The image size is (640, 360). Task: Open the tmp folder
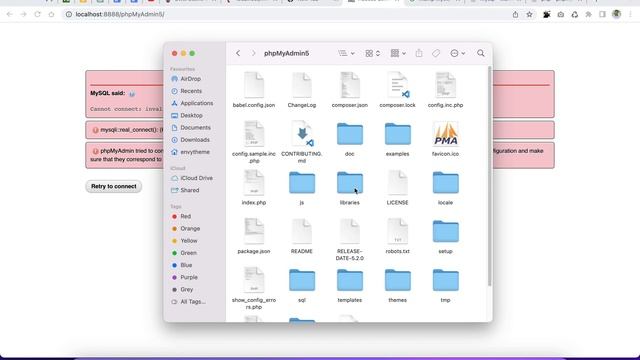click(445, 280)
